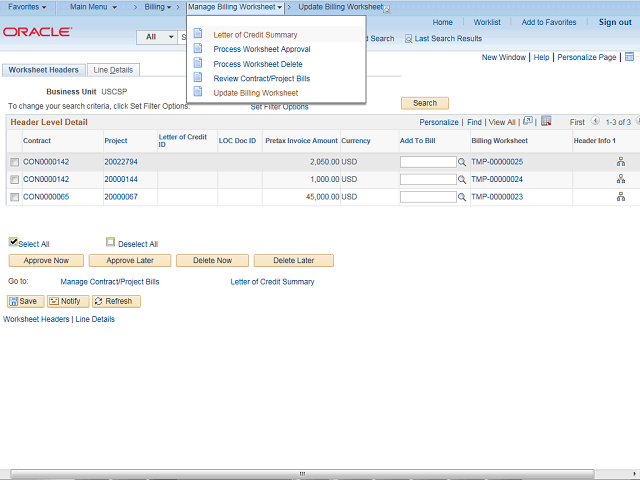The image size is (640, 480).
Task: Select Update Billing Worksheet in dropdown menu
Action: coord(256,93)
